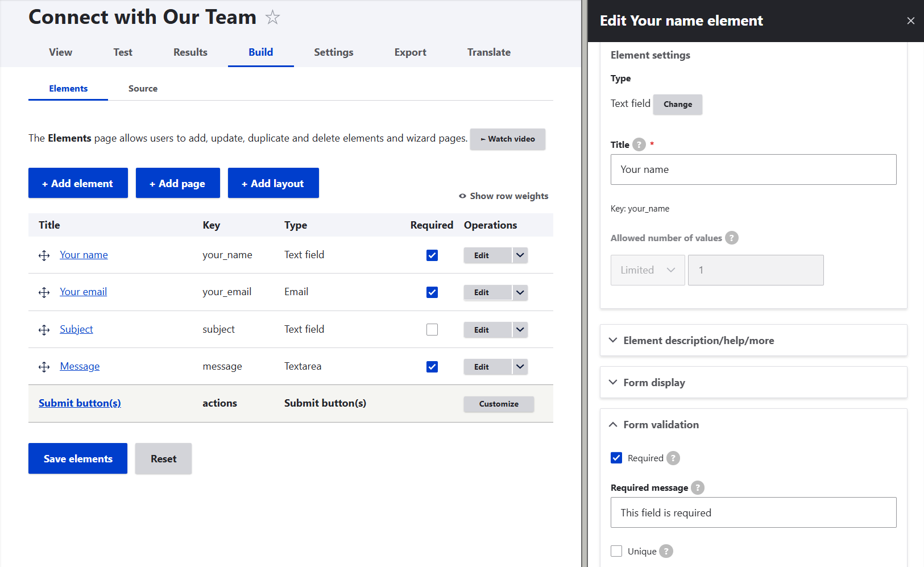
Task: Click Customize for Submit button(s)
Action: tap(499, 404)
